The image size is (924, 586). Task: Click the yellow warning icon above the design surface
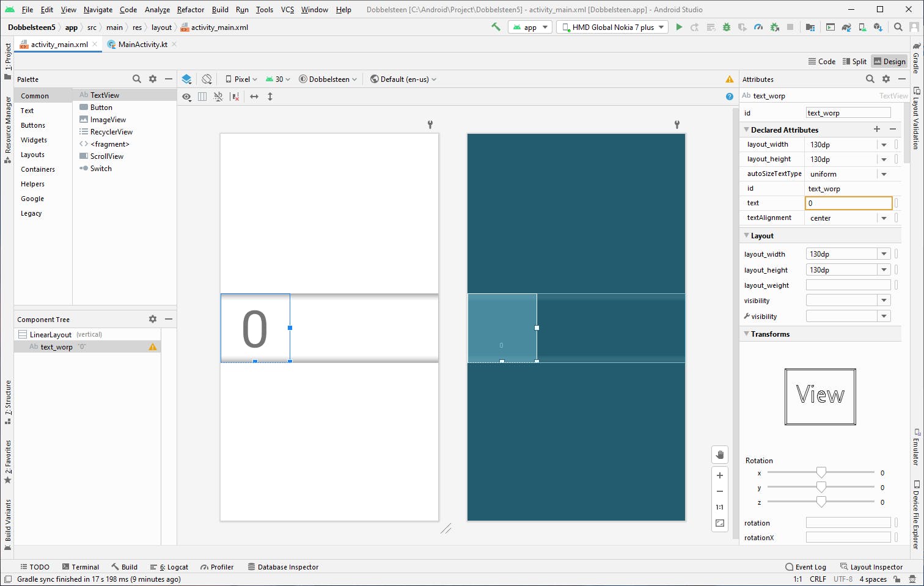click(x=729, y=79)
